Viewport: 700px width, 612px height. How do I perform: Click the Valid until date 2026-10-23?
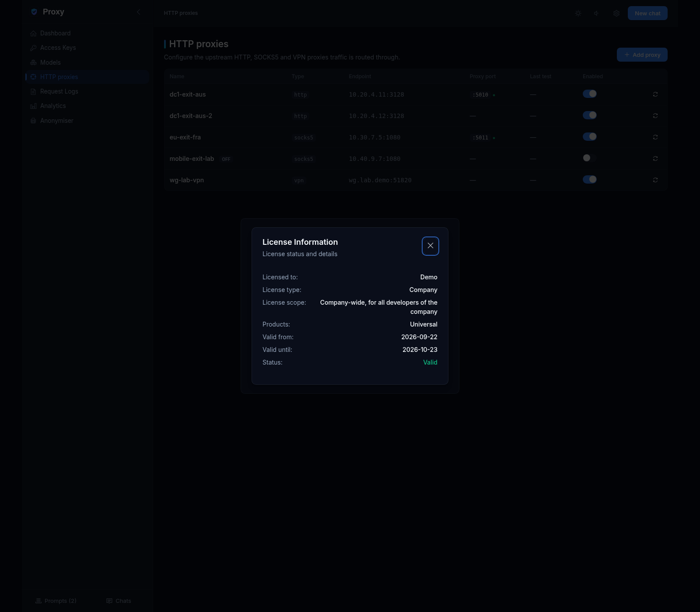coord(420,350)
